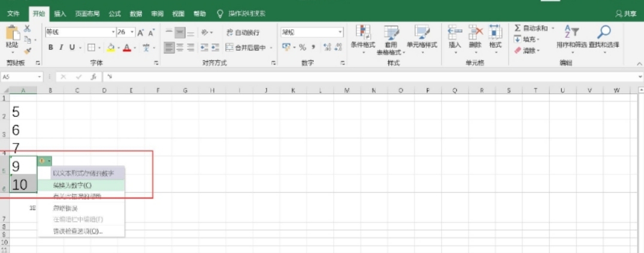The height and width of the screenshot is (253, 644).
Task: Toggle Bold formatting
Action: point(51,48)
